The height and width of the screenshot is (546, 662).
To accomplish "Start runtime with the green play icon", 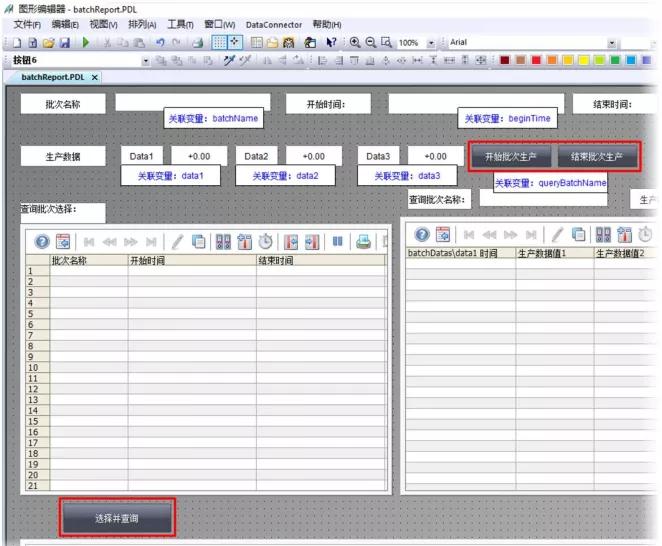I will 86,43.
